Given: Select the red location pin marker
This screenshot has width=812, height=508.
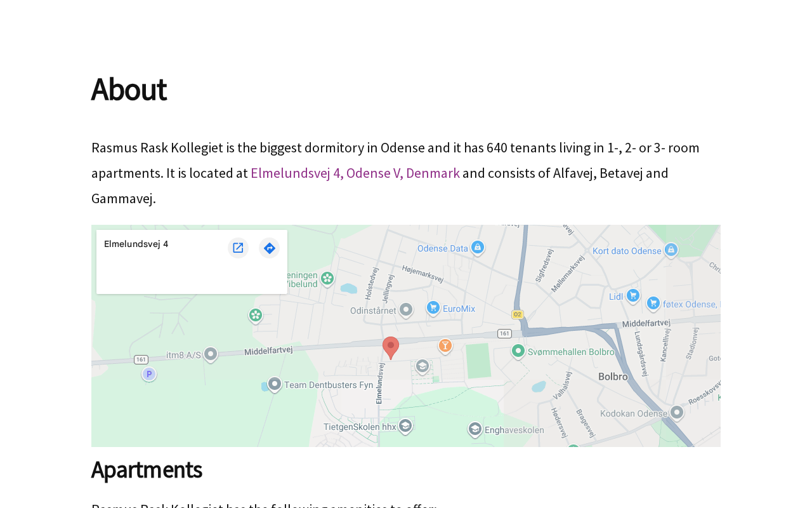Looking at the screenshot, I should coord(391,347).
